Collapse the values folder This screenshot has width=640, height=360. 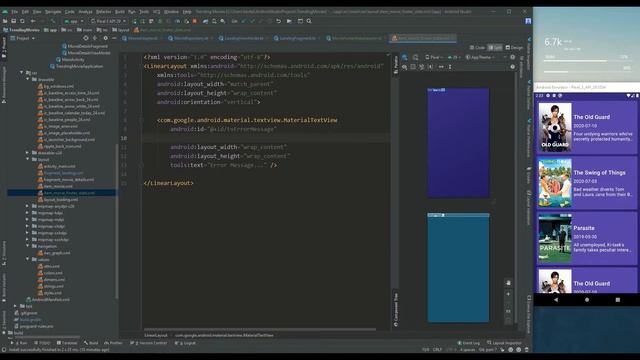[x=27, y=259]
